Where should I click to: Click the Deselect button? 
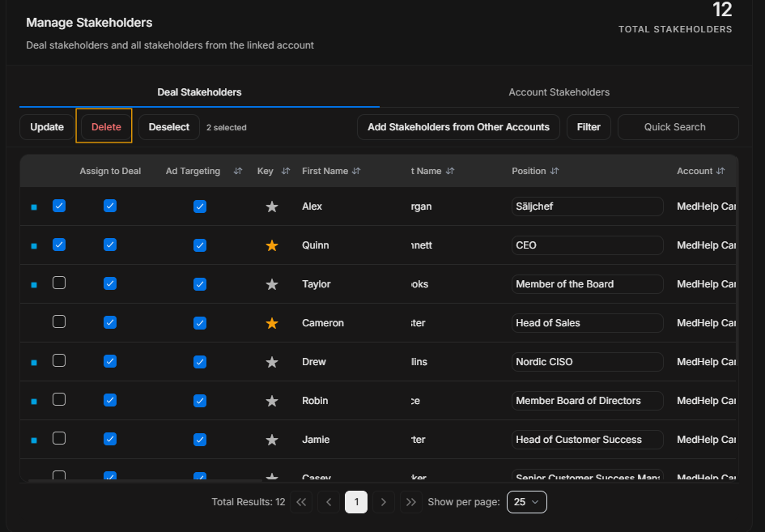[x=169, y=127]
